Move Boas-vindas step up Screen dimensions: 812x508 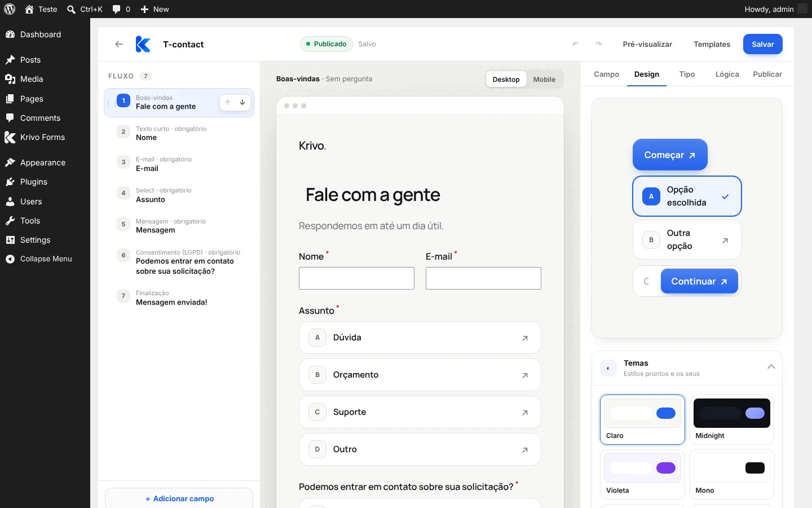pyautogui.click(x=228, y=102)
